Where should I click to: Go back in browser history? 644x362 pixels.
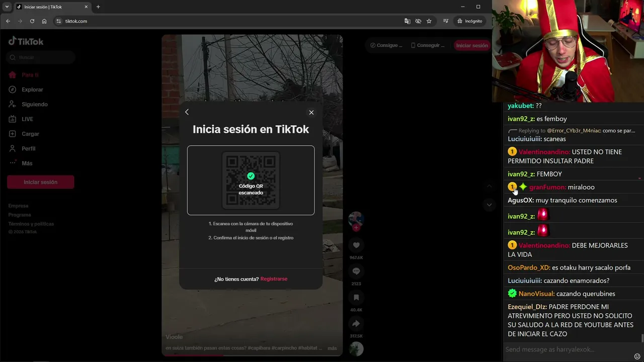coord(8,21)
